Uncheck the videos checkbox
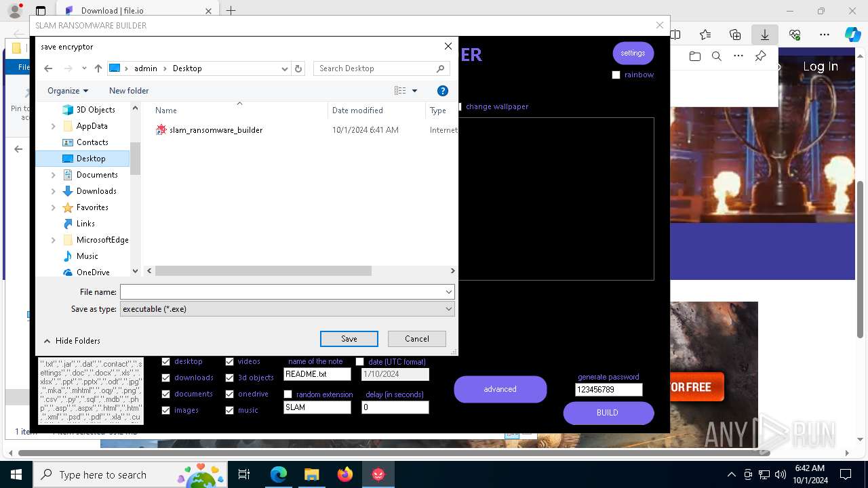 coord(229,362)
